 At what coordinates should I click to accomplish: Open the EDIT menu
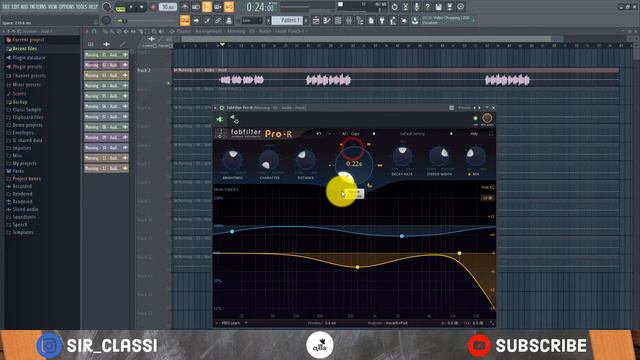[x=16, y=7]
